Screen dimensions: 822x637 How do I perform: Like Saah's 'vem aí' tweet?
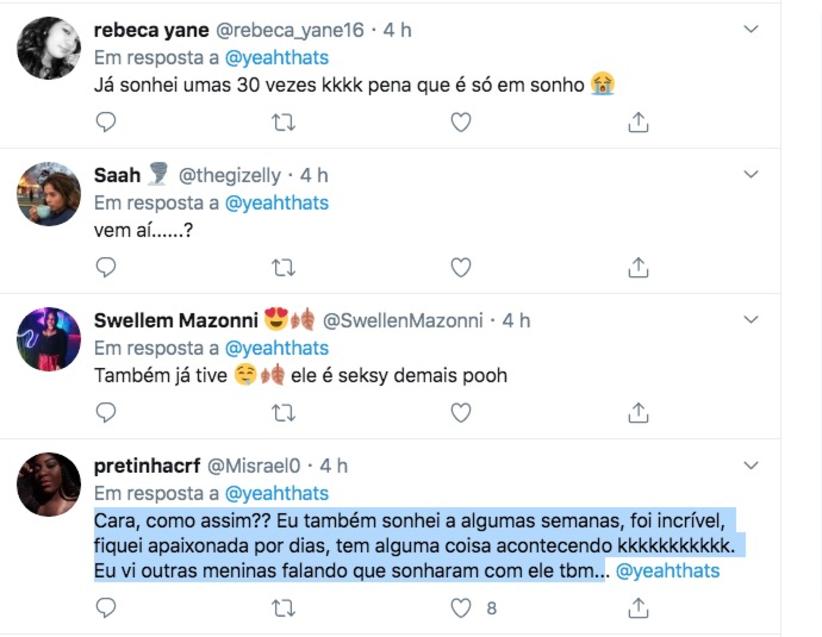pyautogui.click(x=460, y=267)
